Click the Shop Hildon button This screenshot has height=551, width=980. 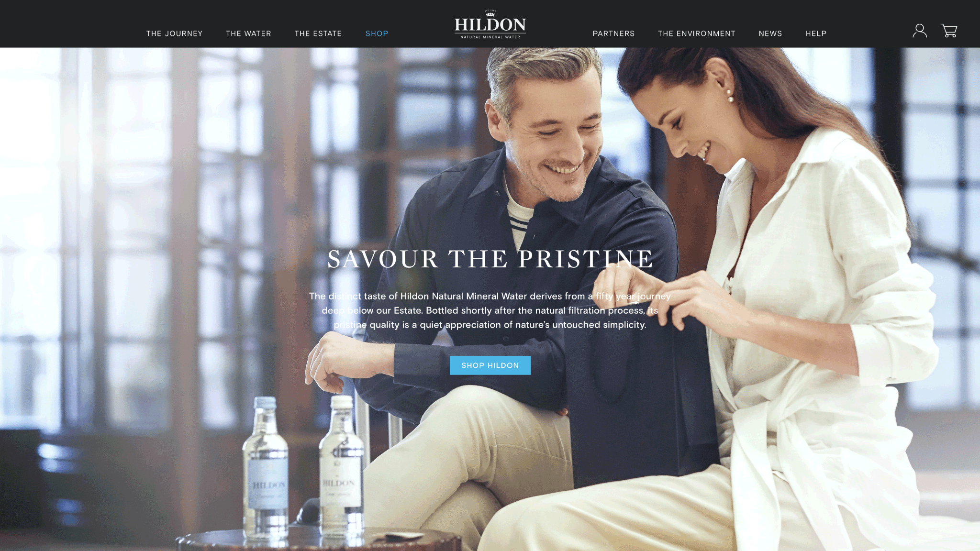point(490,365)
